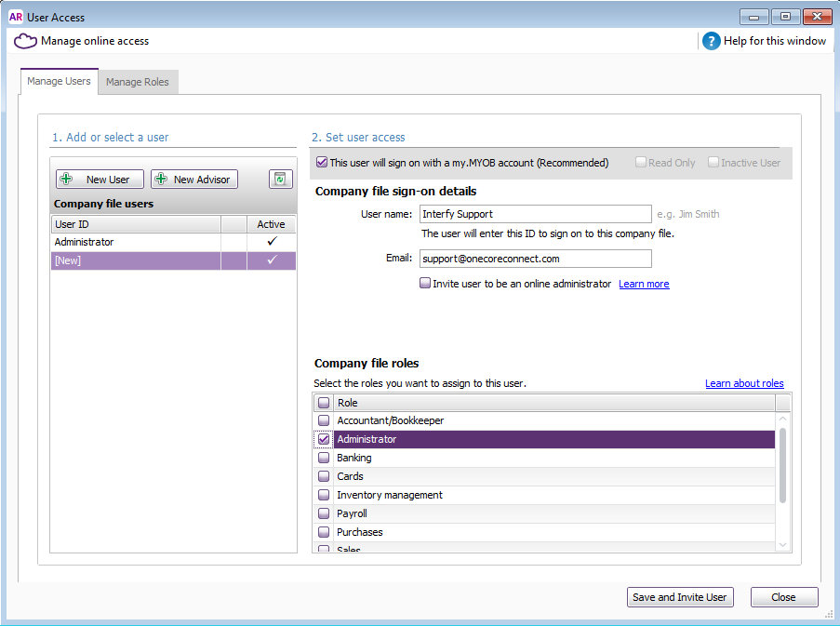
Task: Toggle my.MYOB account sign-on checkbox
Action: tap(322, 163)
